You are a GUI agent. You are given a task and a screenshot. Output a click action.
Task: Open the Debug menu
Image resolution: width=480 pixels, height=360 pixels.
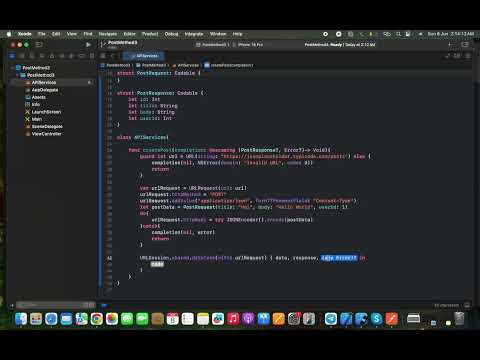click(x=171, y=34)
